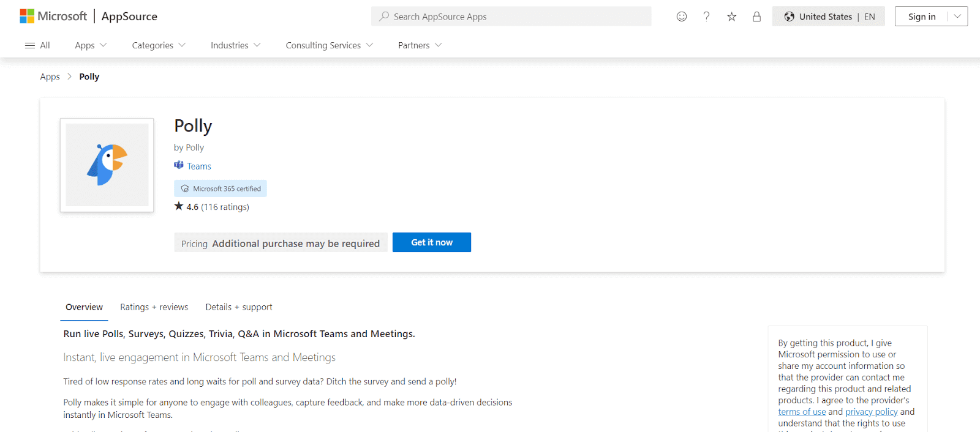Expand the Consulting Services menu
Screen dimensions: 980x432
(x=330, y=45)
